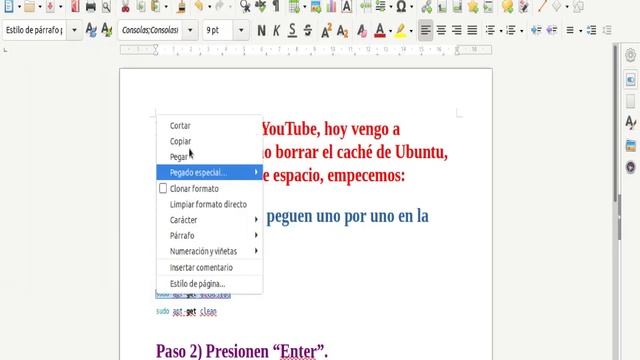Click the Copy icon in toolbar
This screenshot has width=640, height=360.
tap(140, 6)
